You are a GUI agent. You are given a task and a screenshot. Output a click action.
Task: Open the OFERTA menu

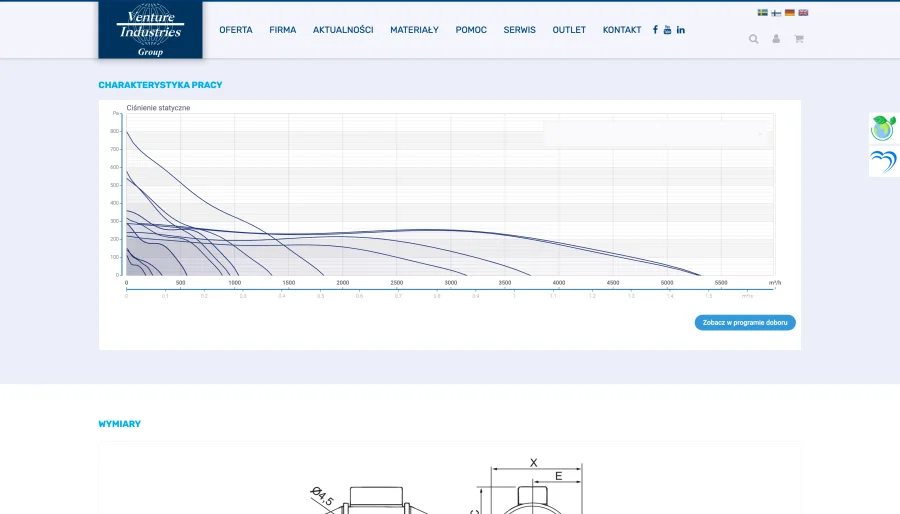[x=236, y=30]
